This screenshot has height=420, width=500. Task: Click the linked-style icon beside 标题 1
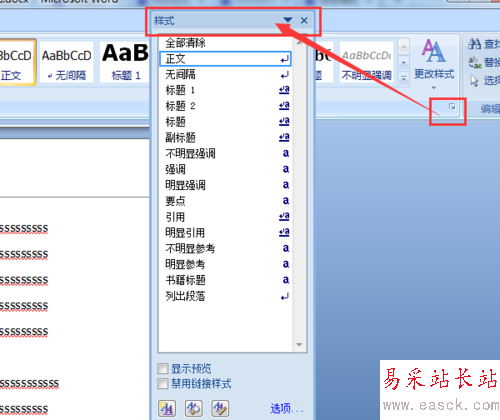pyautogui.click(x=284, y=90)
